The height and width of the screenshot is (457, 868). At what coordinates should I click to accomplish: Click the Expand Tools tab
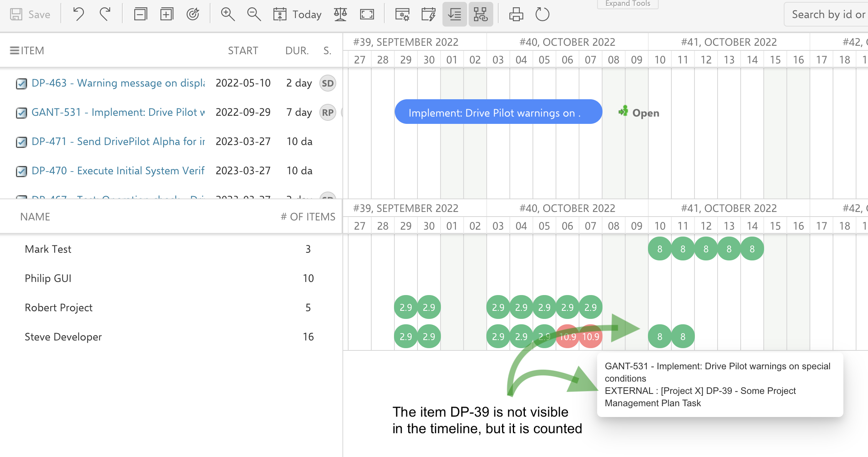click(628, 4)
